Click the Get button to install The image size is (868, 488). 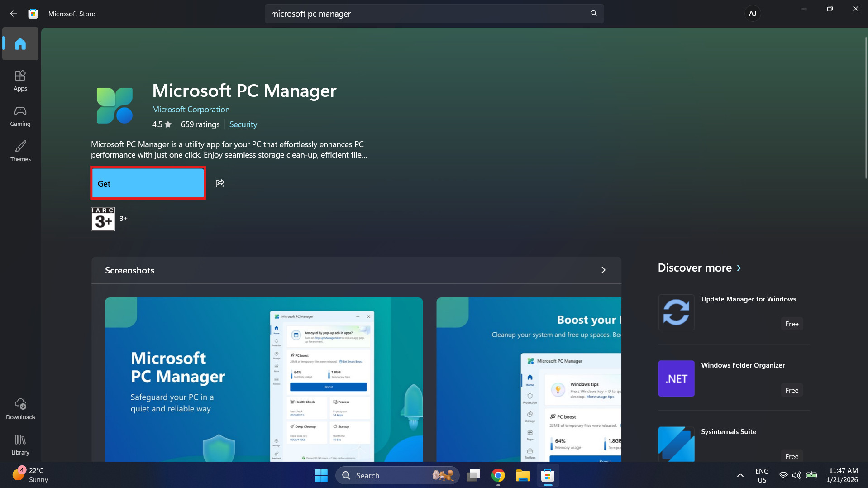(x=148, y=183)
